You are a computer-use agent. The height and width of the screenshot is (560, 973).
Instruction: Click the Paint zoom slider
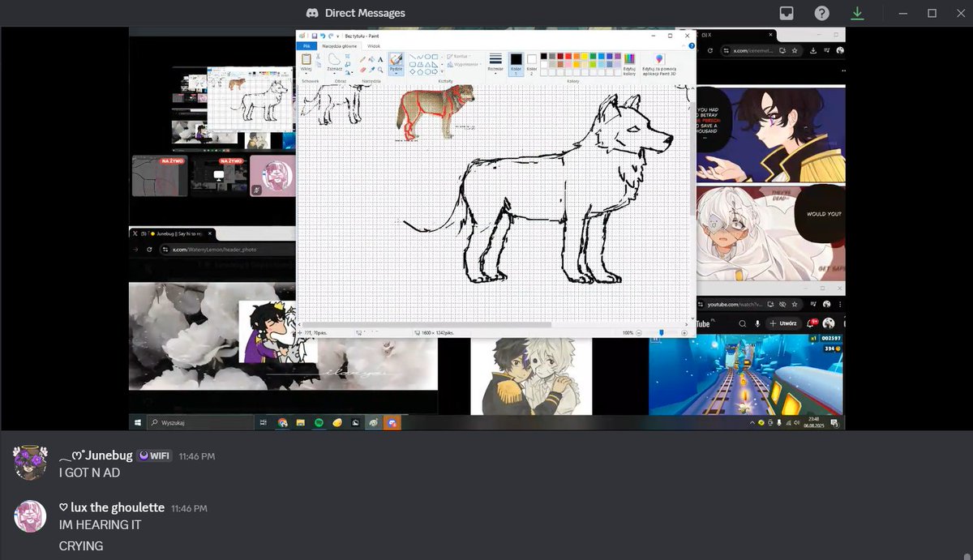pos(662,333)
